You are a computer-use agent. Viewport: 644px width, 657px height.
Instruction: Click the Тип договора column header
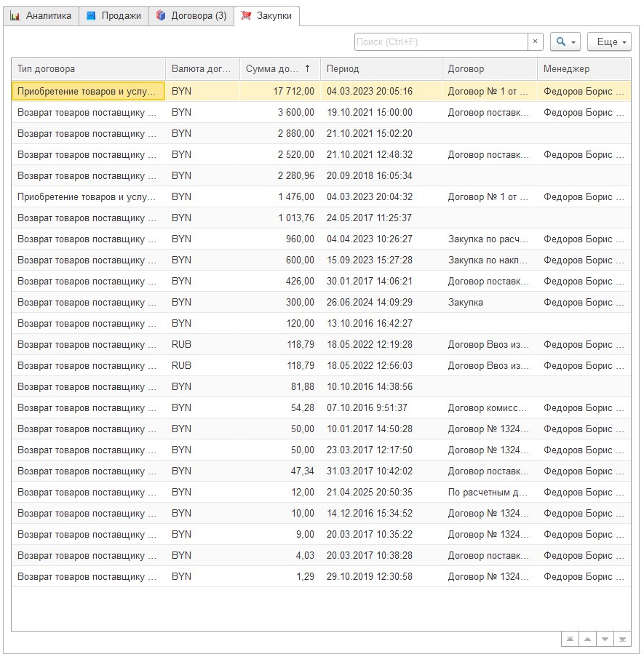click(x=88, y=69)
